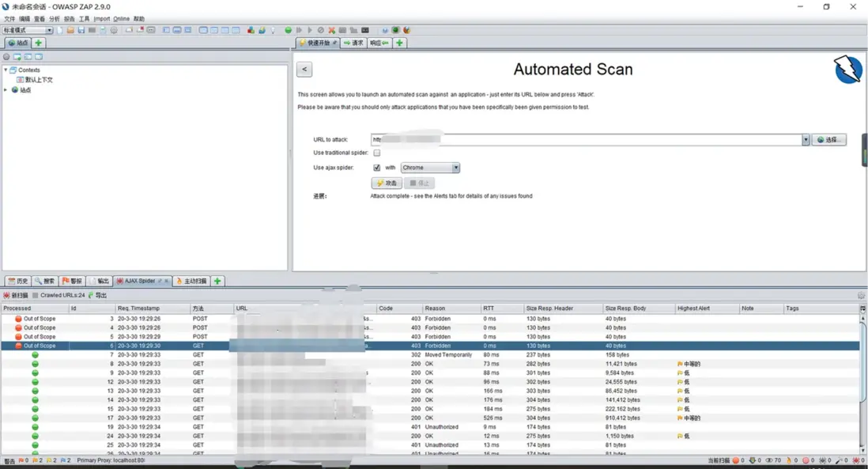Open the URL to attack history dropdown arrow

click(806, 139)
